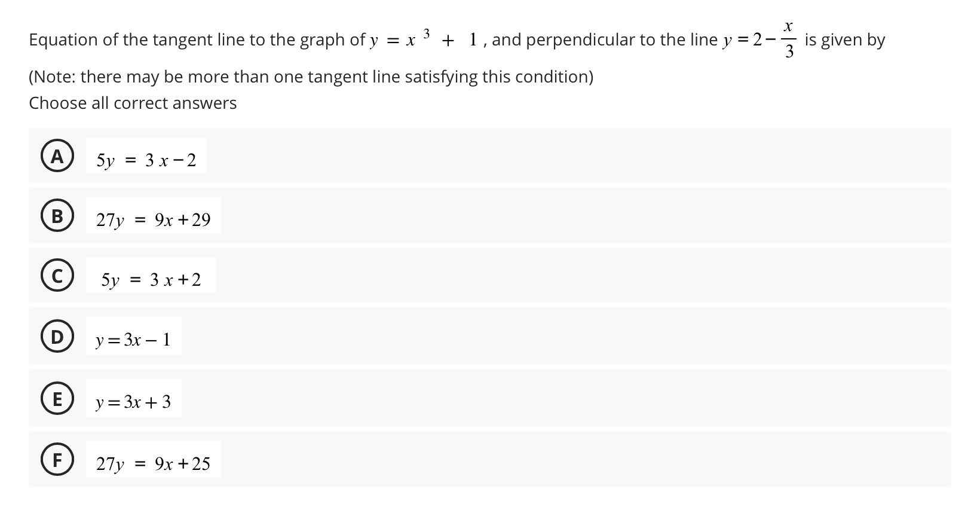Click the note about multiple tangent lines
This screenshot has height=507, width=980.
pos(311,77)
